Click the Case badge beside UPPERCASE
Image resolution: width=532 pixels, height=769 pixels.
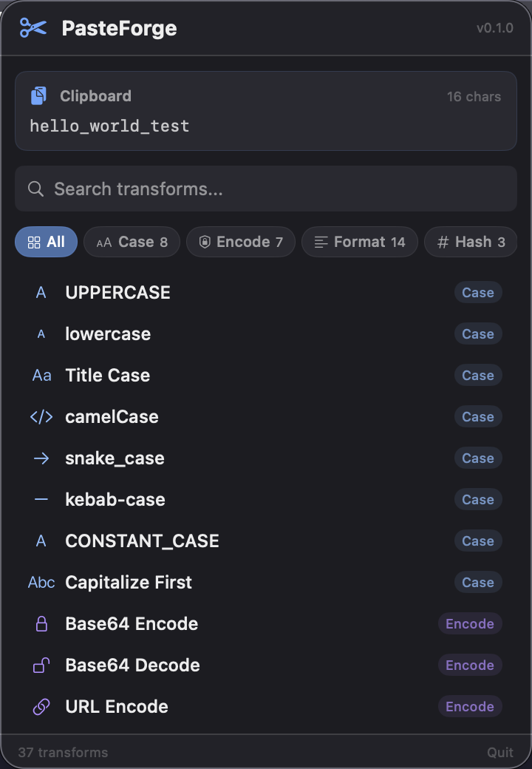[x=477, y=292]
